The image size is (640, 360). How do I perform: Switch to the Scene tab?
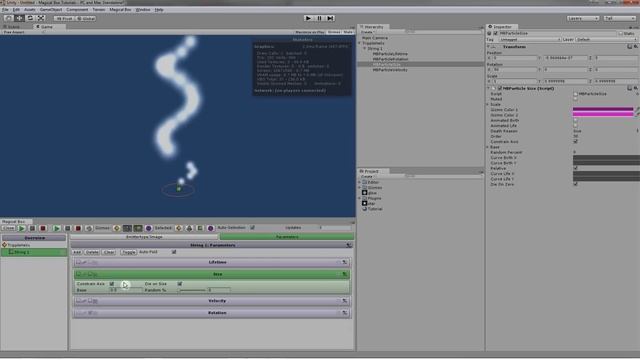(x=13, y=27)
